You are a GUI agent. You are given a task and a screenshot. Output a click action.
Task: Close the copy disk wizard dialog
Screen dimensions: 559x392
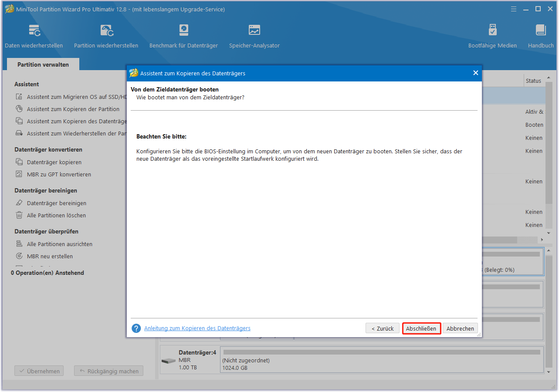point(476,73)
